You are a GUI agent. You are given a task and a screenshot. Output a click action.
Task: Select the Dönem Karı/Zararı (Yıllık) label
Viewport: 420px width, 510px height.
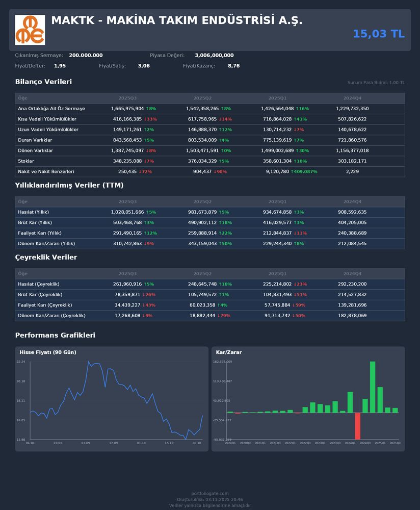[46, 244]
